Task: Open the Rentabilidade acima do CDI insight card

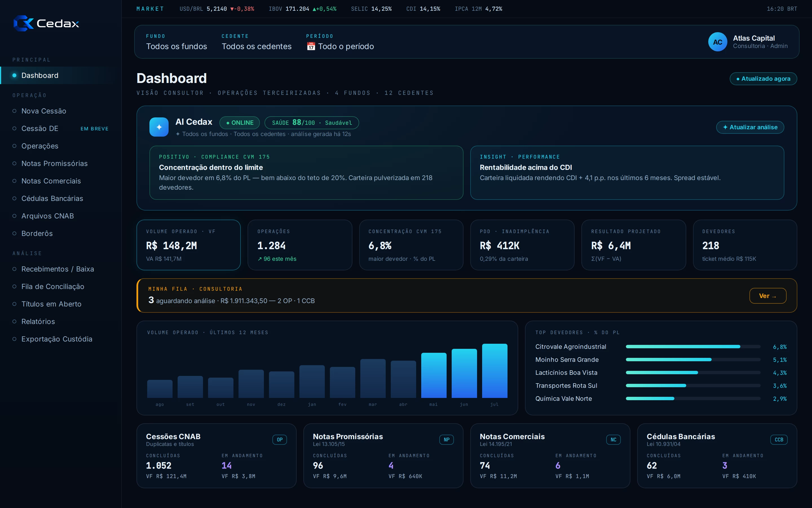Action: (x=627, y=173)
